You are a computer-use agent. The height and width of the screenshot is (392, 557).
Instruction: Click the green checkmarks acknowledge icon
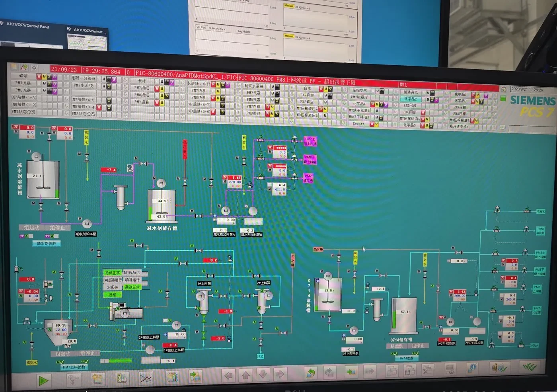529,367
